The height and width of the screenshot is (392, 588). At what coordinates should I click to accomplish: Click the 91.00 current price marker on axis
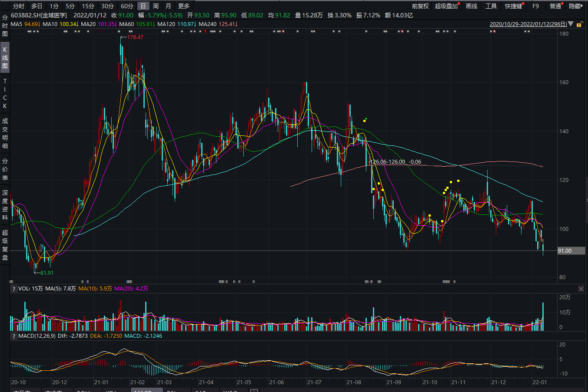[565, 251]
